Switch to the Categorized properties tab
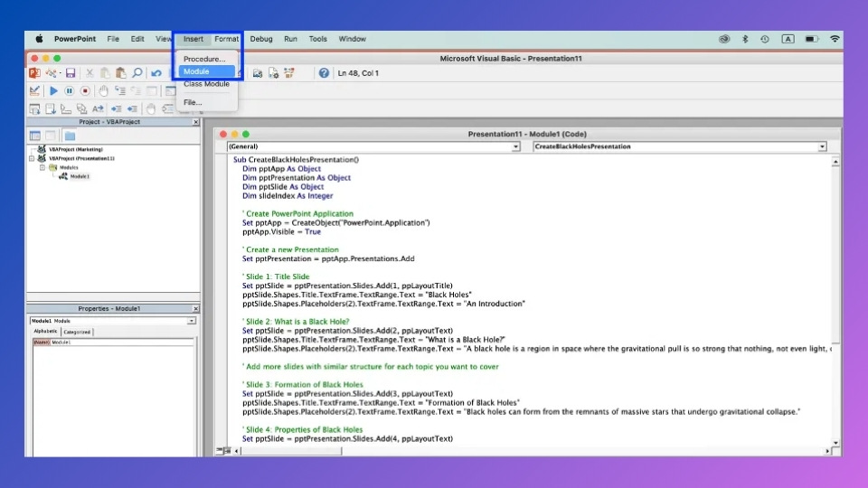Image resolution: width=868 pixels, height=488 pixels. point(77,332)
